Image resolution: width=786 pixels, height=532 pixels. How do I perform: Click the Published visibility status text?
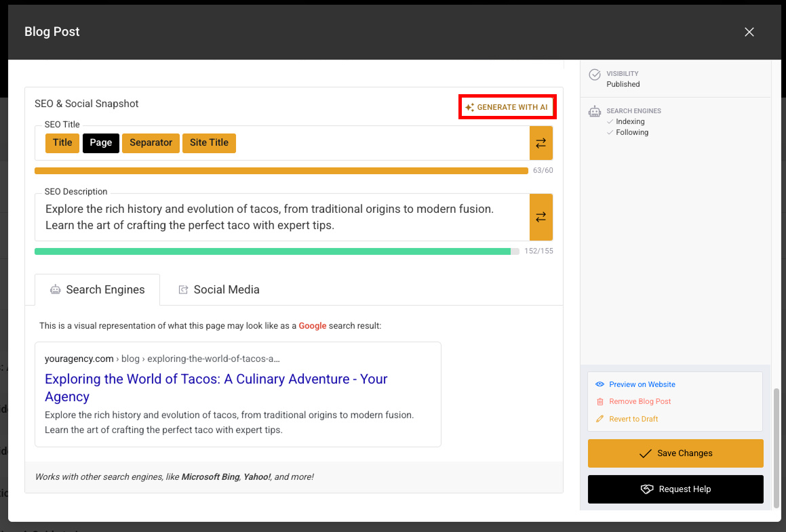coord(623,84)
